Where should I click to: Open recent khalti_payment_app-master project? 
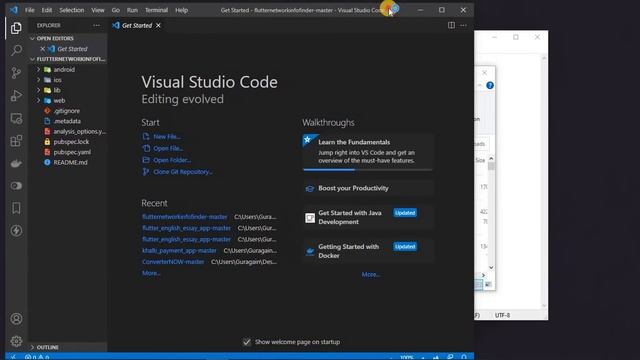[x=179, y=251]
